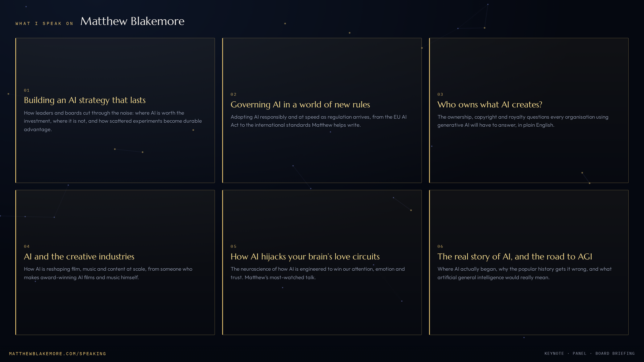The width and height of the screenshot is (644, 362).
Task: Choose the 'AI and the creative industries' title
Action: [79, 257]
